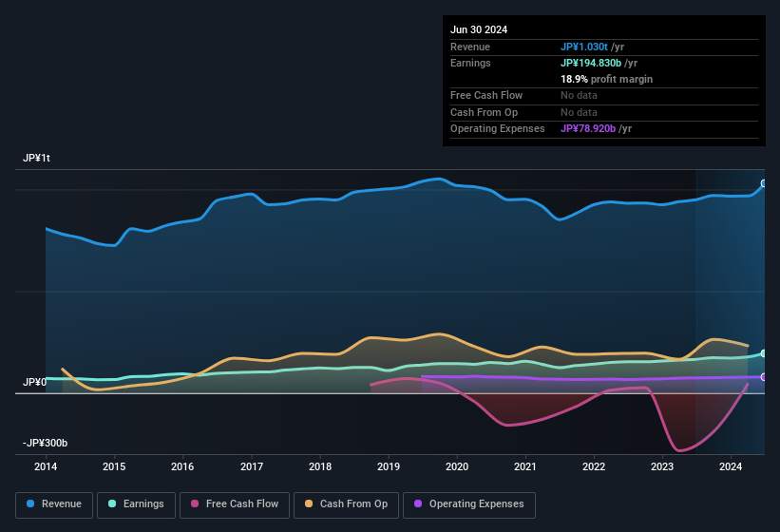
Task: Toggle the Revenue legend button
Action: [x=54, y=504]
